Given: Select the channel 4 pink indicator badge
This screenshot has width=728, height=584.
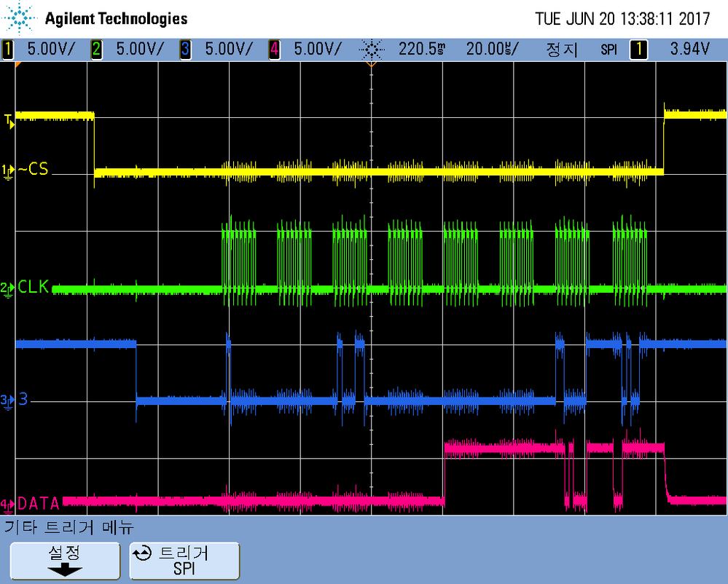Looking at the screenshot, I should (275, 49).
